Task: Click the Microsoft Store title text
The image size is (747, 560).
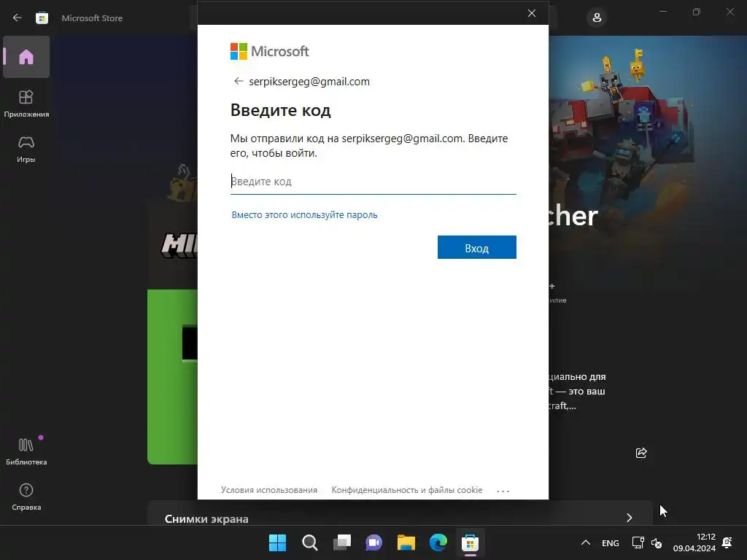Action: tap(92, 18)
